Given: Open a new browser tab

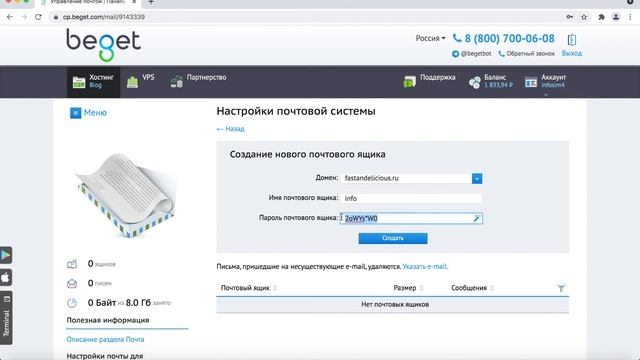Looking at the screenshot, I should (151, 2).
